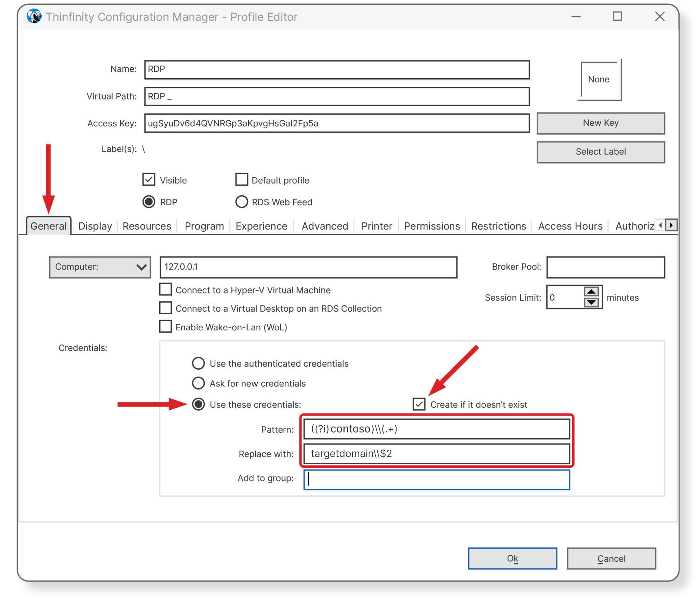Screen dimensions: 700x601
Task: Check Connect to a Virtual Desktop on RDS Collection
Action: coord(166,308)
